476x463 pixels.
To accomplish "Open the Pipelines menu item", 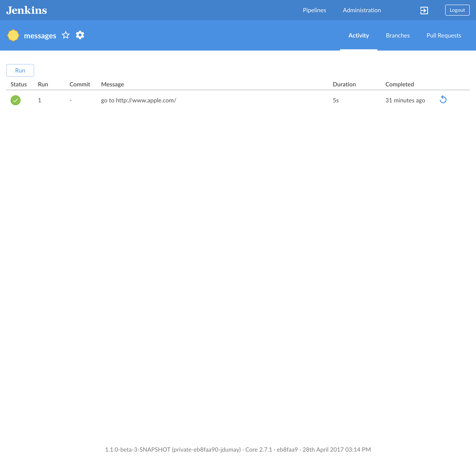I will click(x=314, y=10).
